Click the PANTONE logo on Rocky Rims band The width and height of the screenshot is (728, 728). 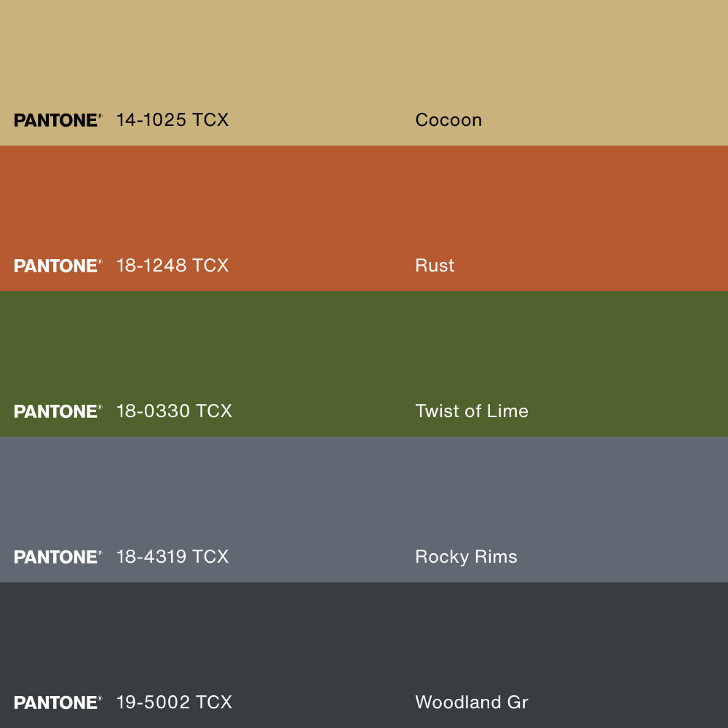coord(58,557)
